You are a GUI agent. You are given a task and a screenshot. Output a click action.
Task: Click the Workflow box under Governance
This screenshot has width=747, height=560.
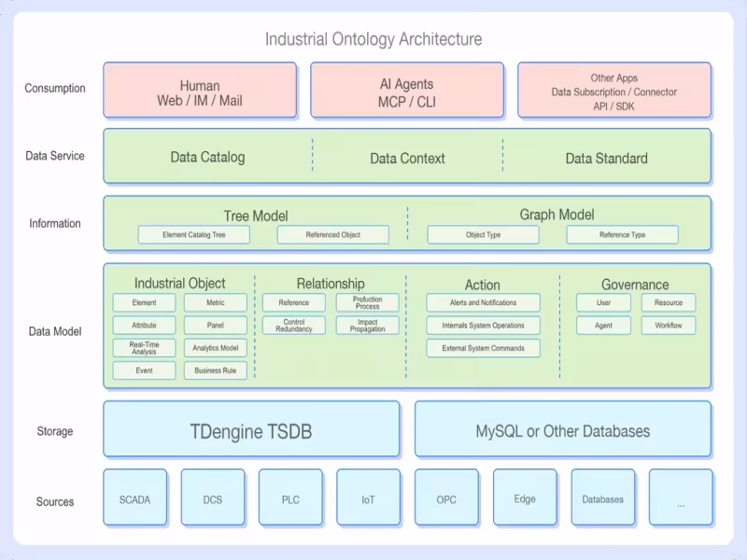pos(669,325)
